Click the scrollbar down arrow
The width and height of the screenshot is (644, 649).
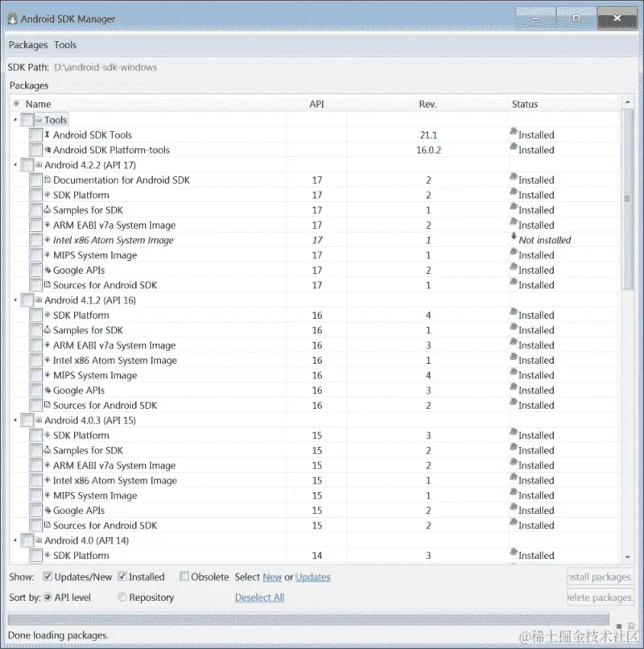point(627,557)
